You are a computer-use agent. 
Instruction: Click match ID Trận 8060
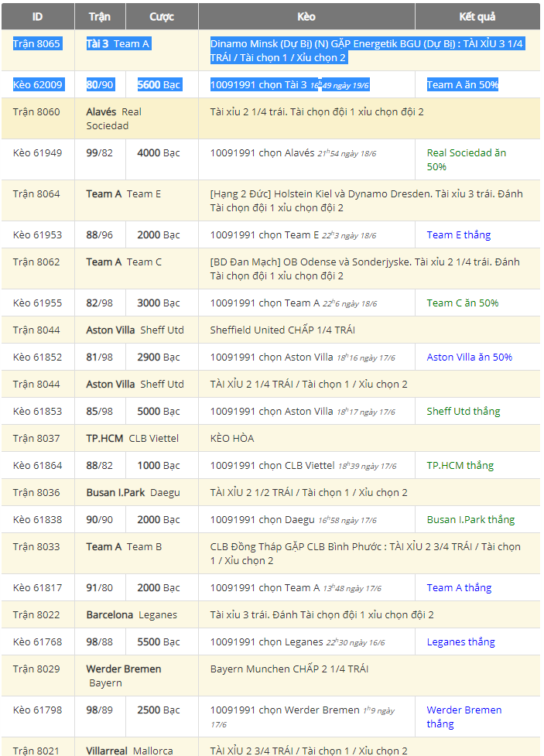pos(36,111)
